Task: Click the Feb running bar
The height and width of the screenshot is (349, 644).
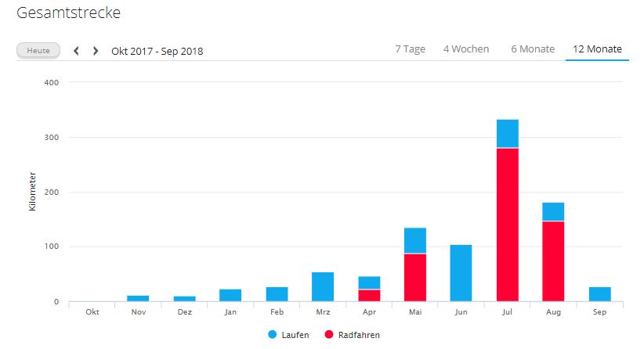Action: [277, 294]
